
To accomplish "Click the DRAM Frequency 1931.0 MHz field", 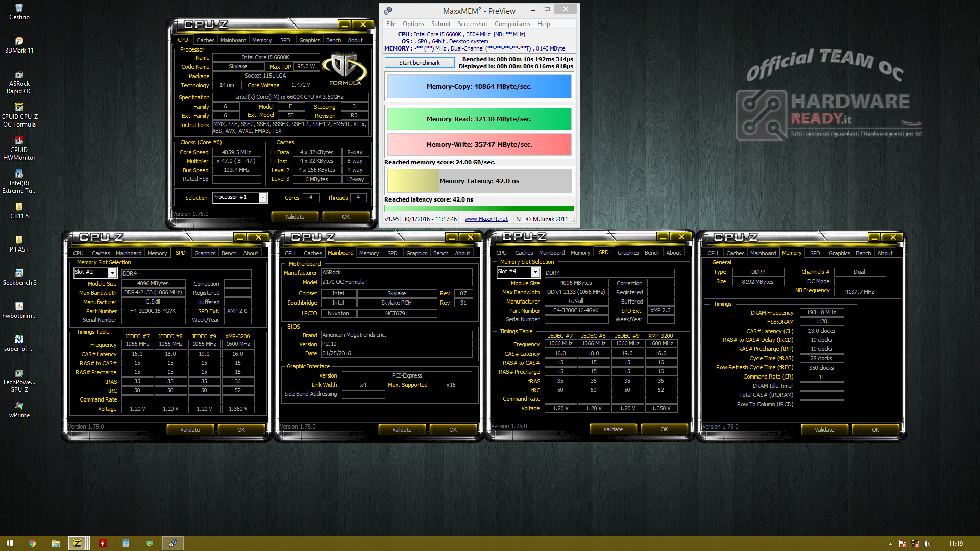I will click(821, 313).
